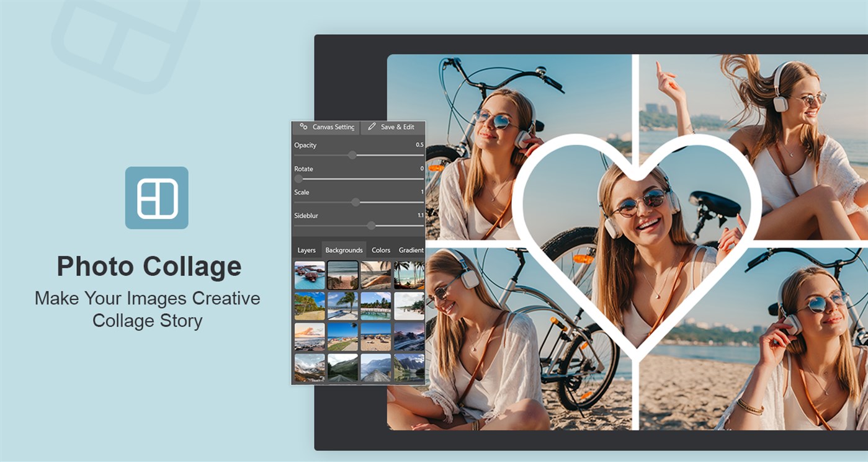Click the Sideblur slider handle
The height and width of the screenshot is (462, 868).
tap(372, 225)
